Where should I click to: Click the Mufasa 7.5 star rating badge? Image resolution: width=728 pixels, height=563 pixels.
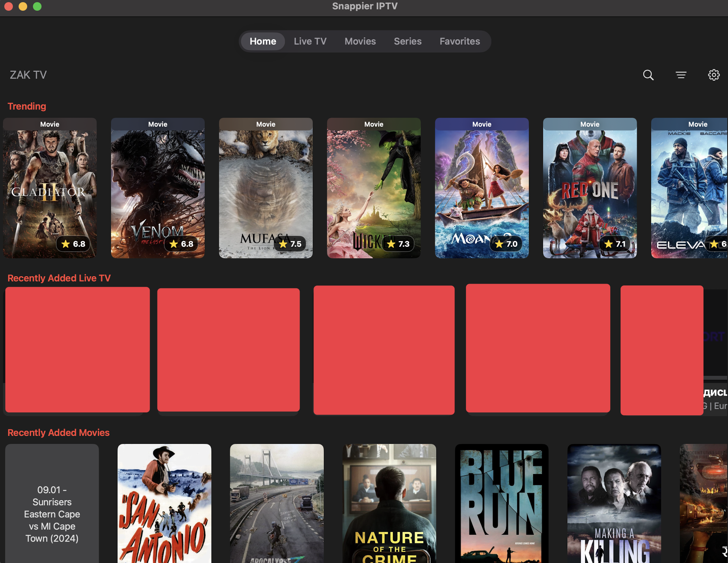[290, 244]
